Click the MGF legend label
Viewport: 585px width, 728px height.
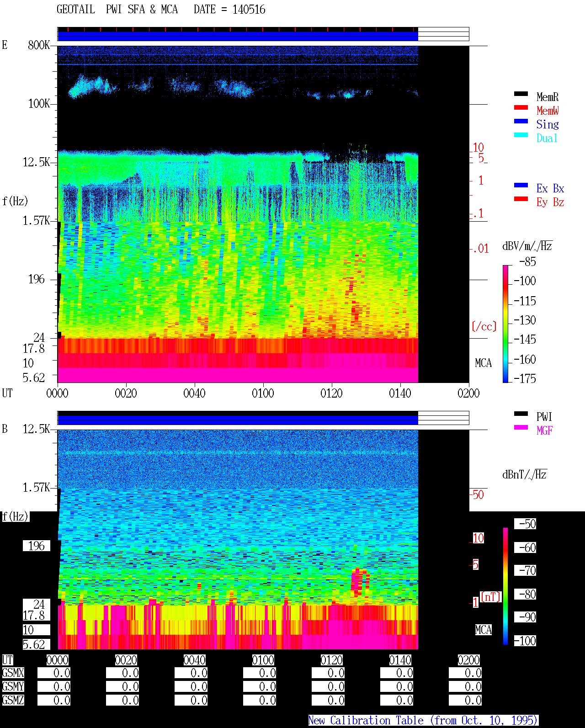point(544,430)
